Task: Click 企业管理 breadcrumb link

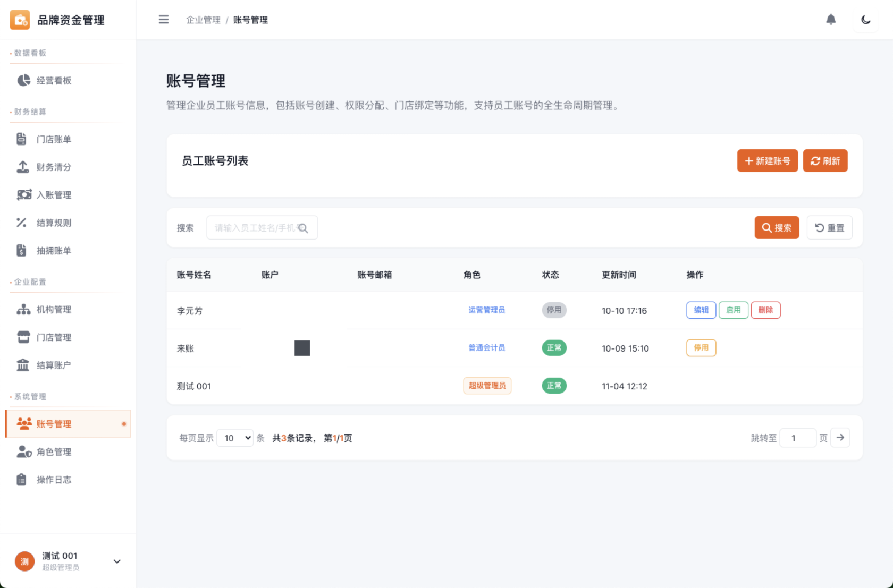Action: 203,20
